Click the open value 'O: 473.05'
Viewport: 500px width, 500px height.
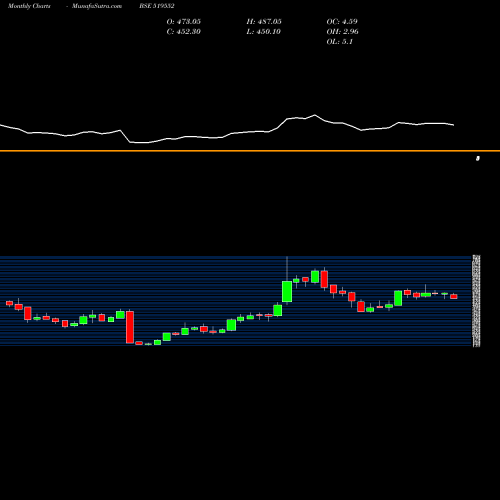(x=184, y=22)
